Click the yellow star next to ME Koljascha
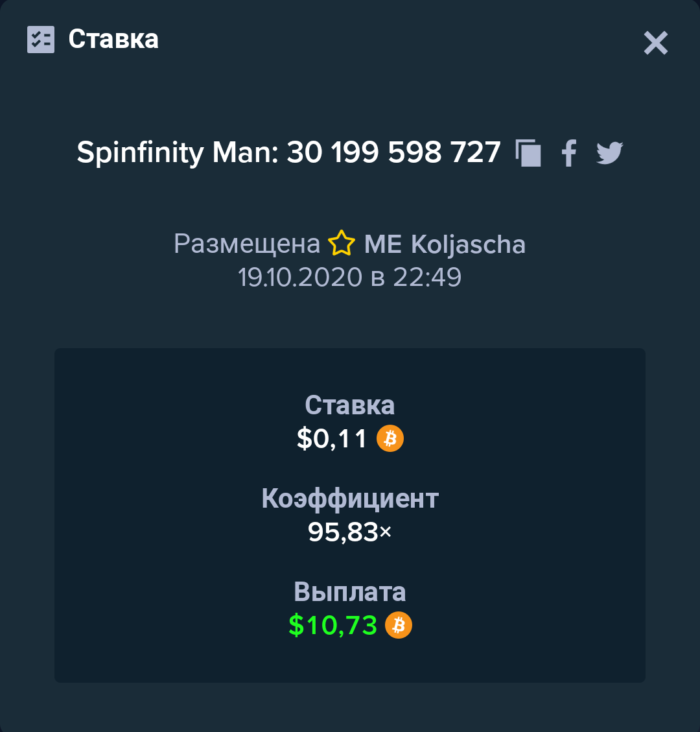The image size is (700, 732). pos(342,243)
